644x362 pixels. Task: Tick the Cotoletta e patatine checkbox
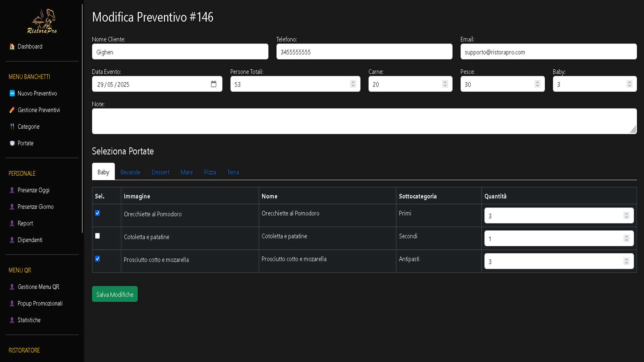(x=97, y=236)
